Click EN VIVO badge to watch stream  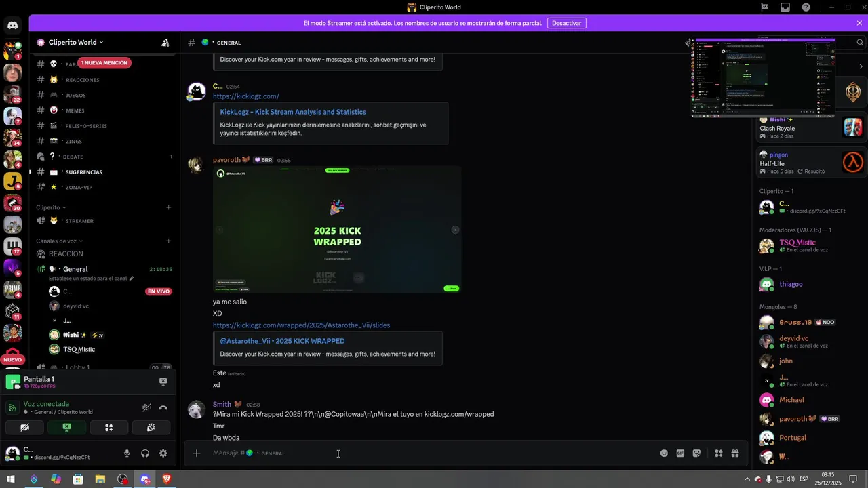pos(158,291)
